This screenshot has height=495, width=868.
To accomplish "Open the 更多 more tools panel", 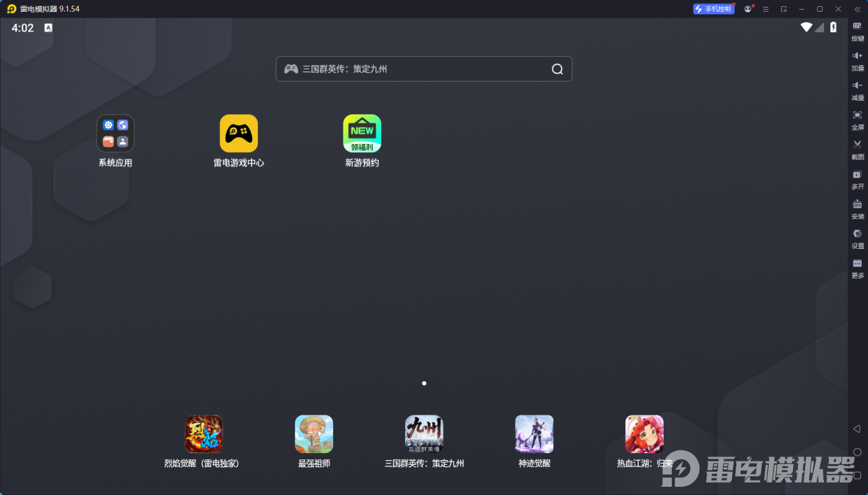I will pyautogui.click(x=857, y=269).
